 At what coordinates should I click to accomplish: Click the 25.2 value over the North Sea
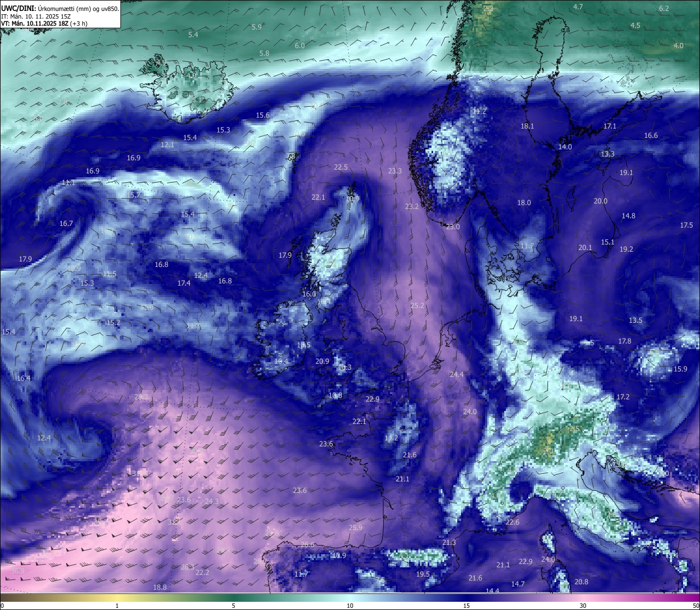point(417,305)
